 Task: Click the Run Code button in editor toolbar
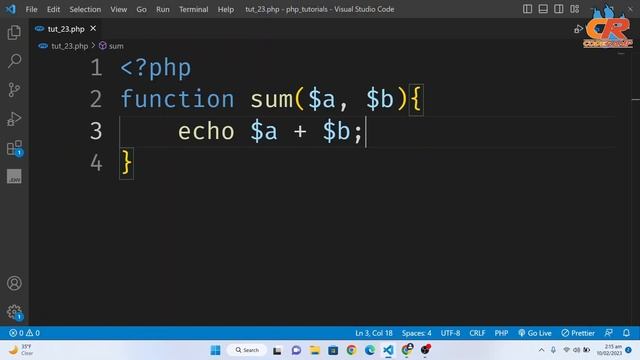click(x=578, y=29)
